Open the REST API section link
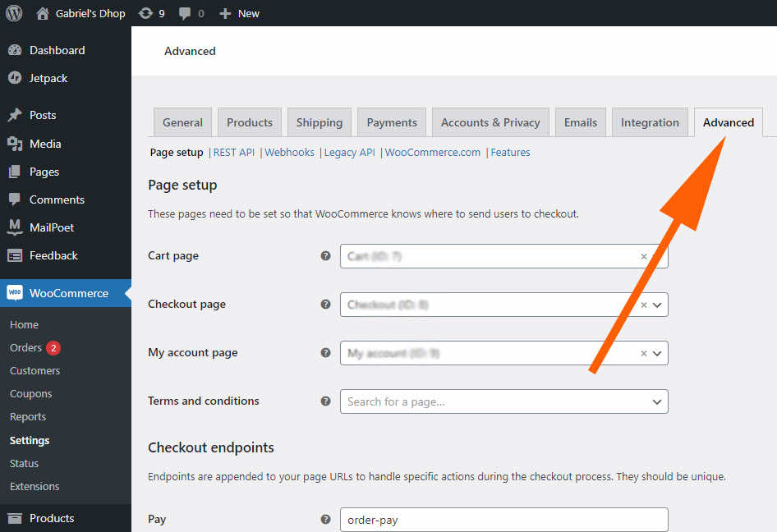777x532 pixels. [x=234, y=153]
